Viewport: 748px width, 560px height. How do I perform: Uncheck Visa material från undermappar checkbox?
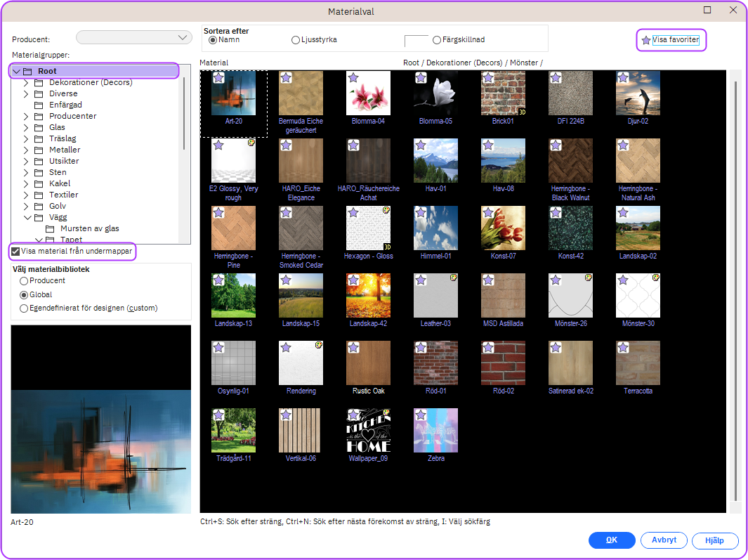point(15,251)
